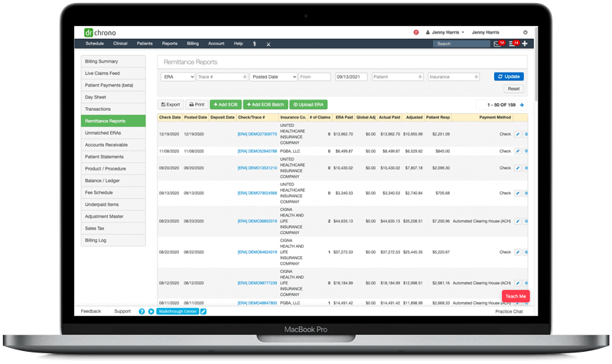The height and width of the screenshot is (364, 612).
Task: Edit remittance row DEMO98777239 with pencil icon
Action: point(518,283)
